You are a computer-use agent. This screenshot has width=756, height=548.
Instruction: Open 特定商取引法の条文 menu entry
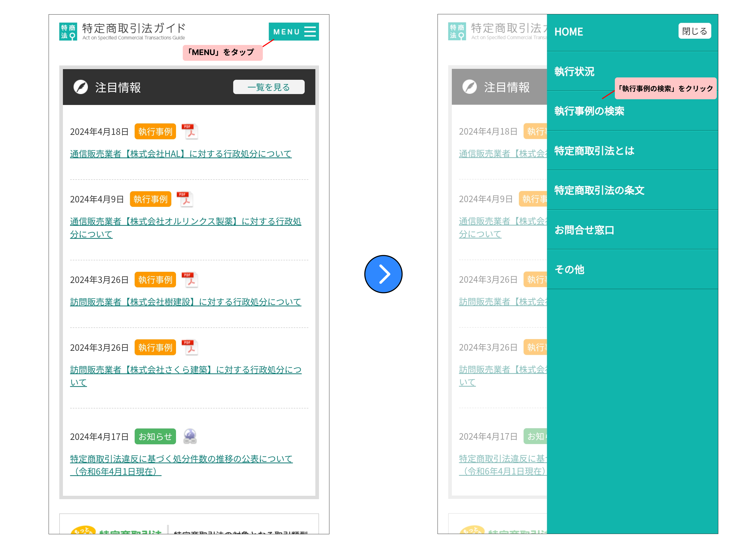pyautogui.click(x=599, y=190)
